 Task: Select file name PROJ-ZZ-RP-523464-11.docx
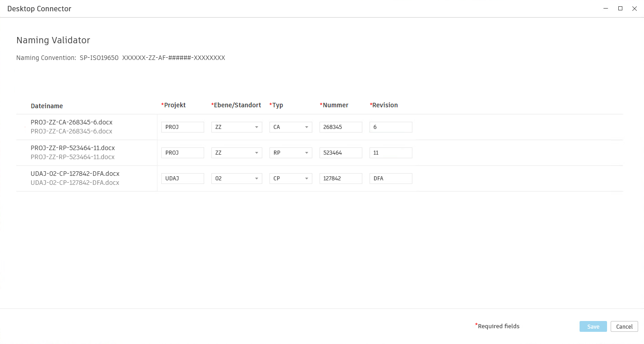coord(73,148)
